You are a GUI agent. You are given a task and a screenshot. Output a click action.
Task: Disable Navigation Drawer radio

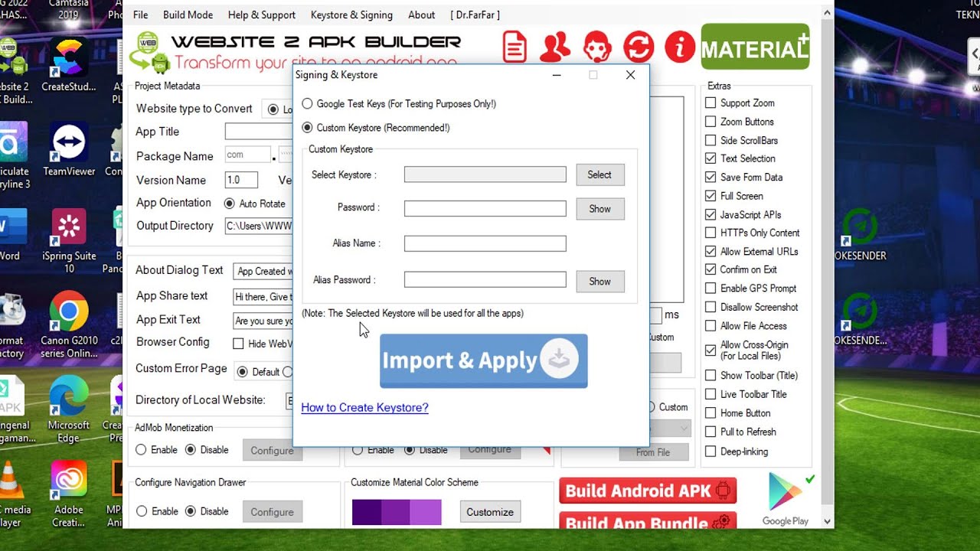[x=191, y=511]
